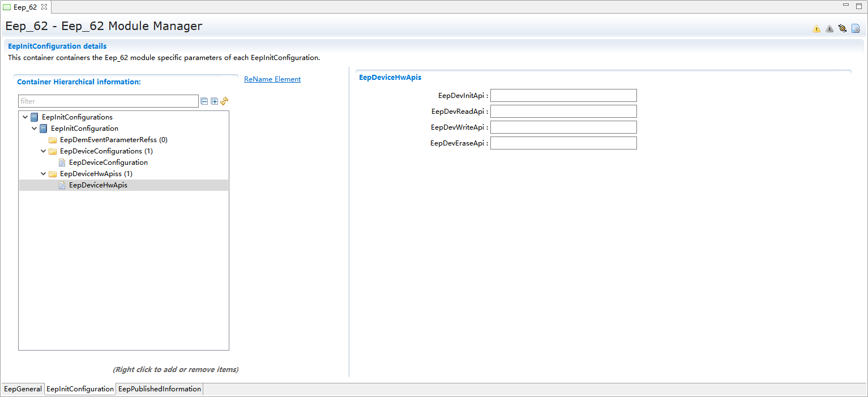Viewport: 868px width, 397px height.
Task: Click the ReName Element link
Action: (272, 79)
